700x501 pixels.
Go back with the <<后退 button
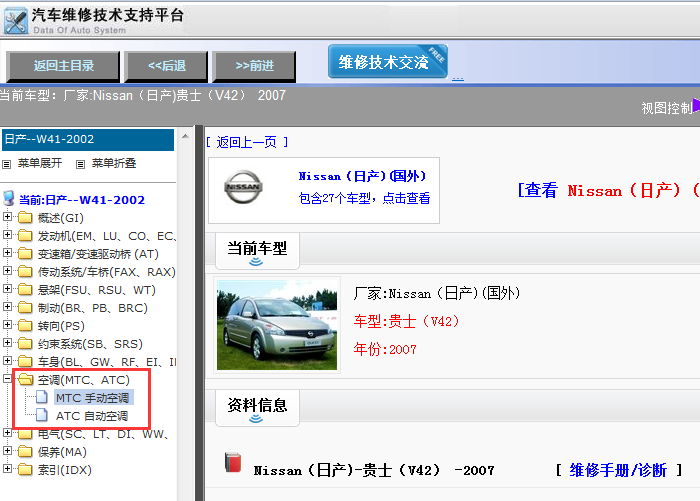(x=167, y=66)
